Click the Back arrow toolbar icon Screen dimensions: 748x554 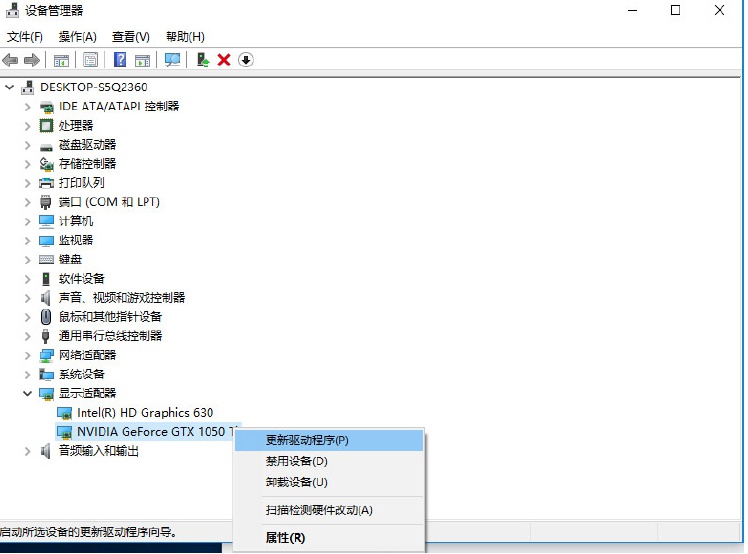10,60
